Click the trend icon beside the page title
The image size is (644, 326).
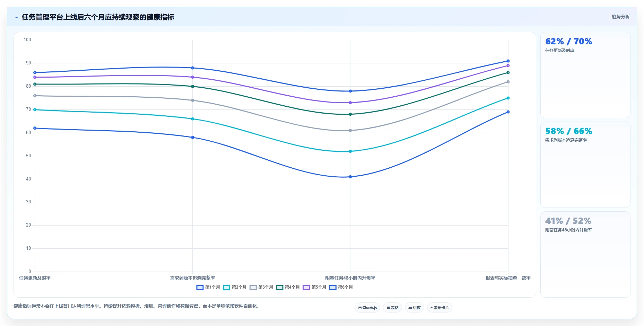(x=16, y=17)
